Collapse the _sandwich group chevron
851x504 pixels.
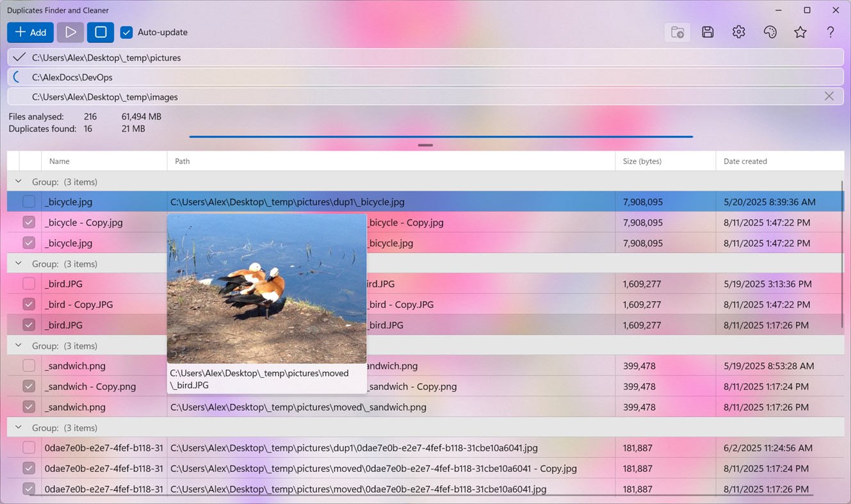(x=18, y=345)
